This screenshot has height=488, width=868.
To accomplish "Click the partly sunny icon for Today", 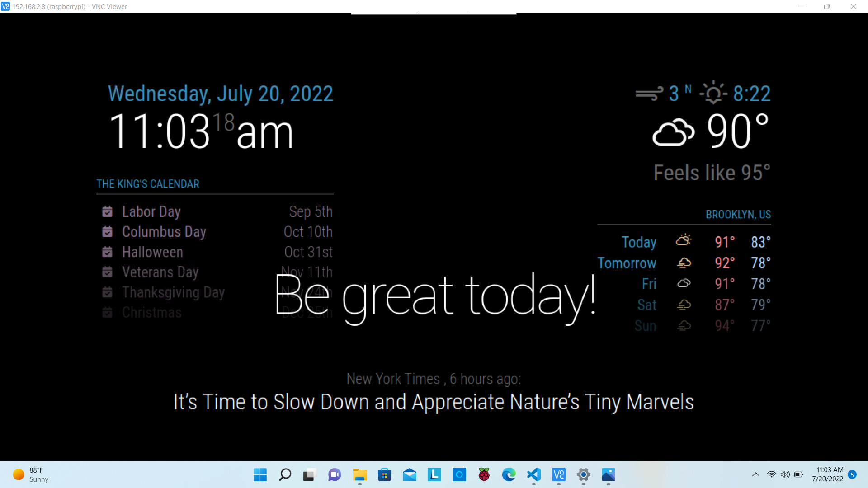I will [x=684, y=240].
